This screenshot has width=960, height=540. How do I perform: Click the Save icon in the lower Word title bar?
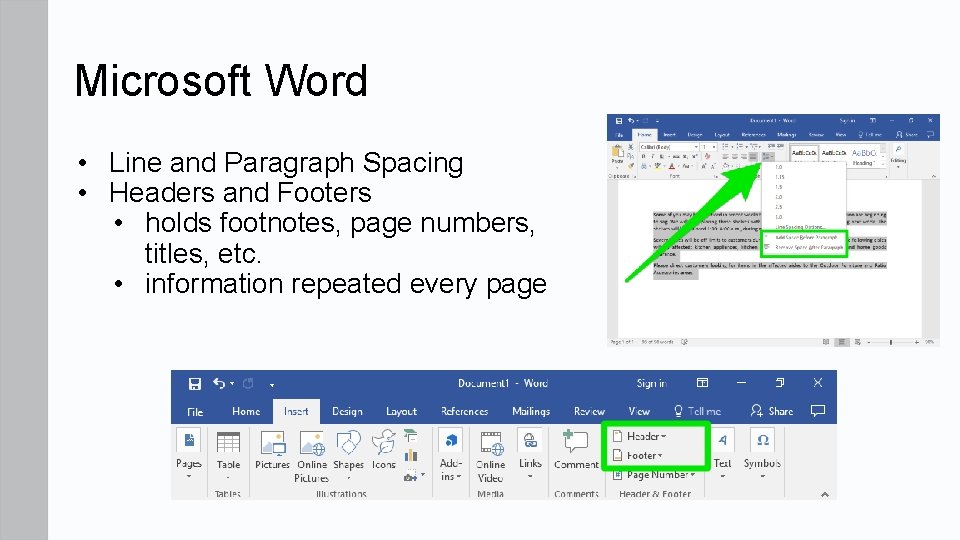point(195,383)
